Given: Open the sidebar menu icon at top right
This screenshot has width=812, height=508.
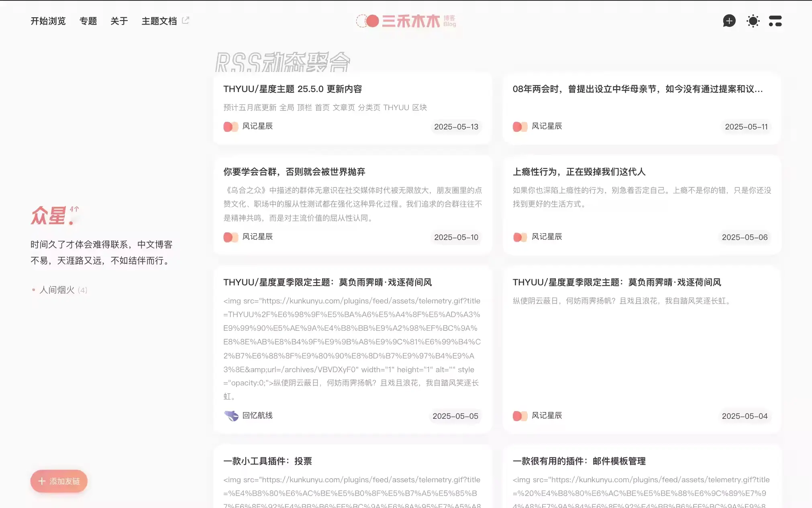Looking at the screenshot, I should tap(775, 21).
